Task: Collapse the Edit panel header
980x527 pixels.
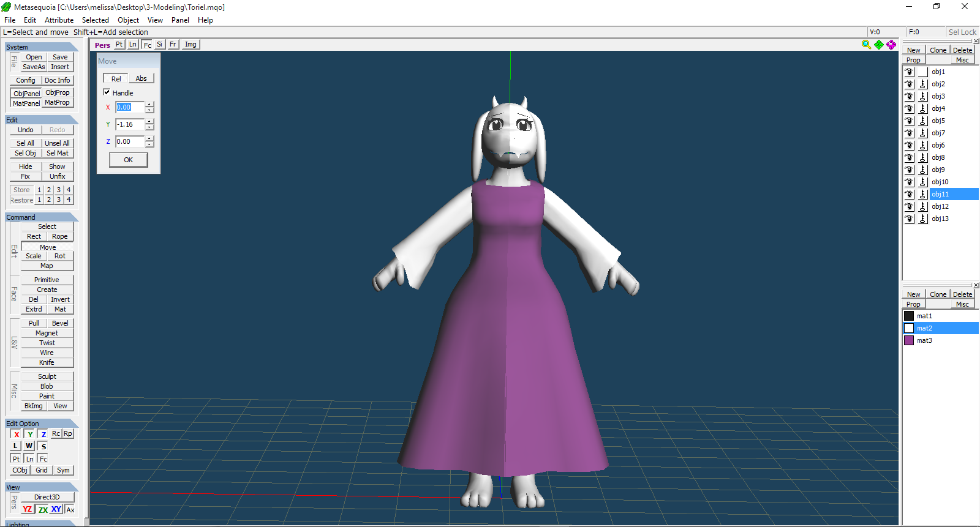Action: tap(42, 120)
